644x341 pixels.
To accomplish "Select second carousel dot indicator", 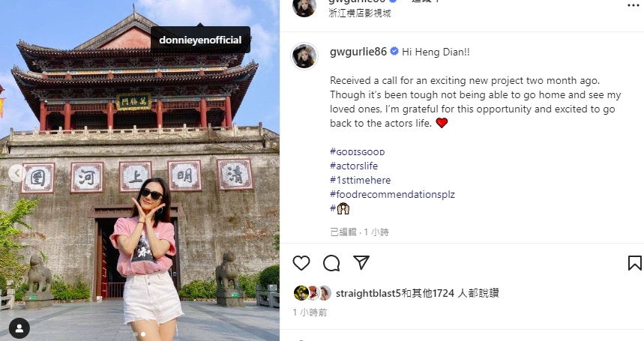I will [143, 334].
